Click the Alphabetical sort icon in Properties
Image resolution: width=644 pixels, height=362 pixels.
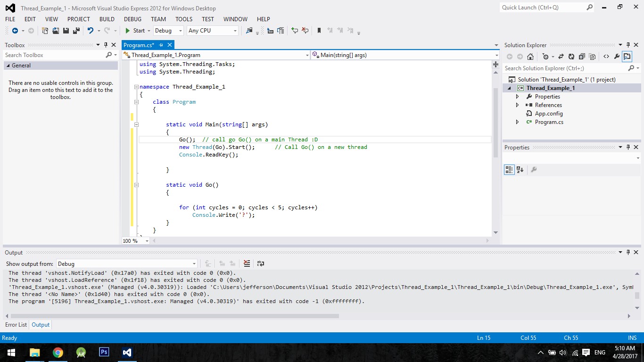tap(520, 170)
